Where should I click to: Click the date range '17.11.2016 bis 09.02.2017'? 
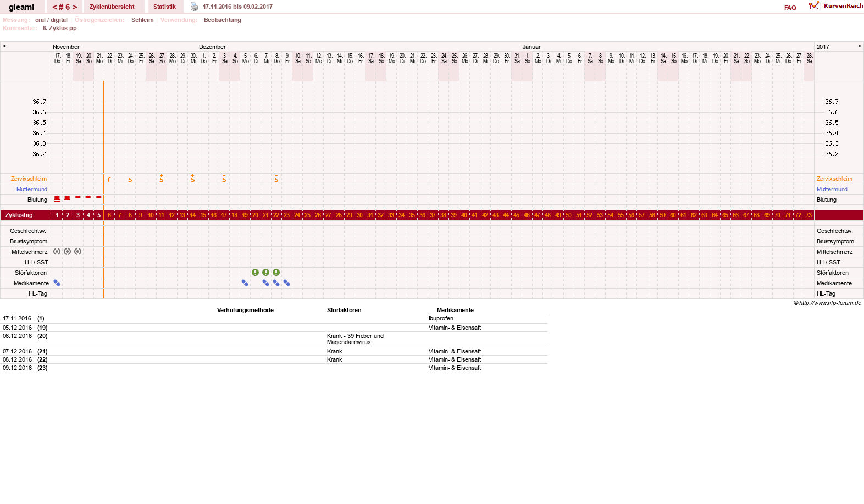tap(237, 7)
